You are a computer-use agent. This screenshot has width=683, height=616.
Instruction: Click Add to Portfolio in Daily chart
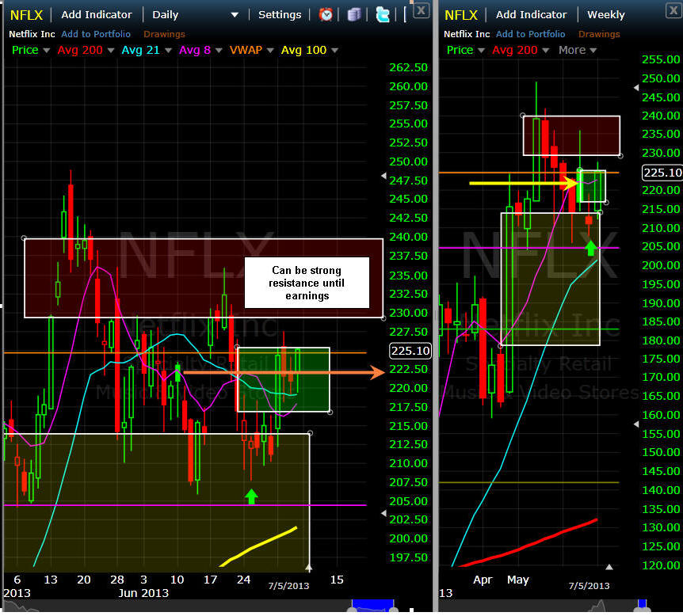coord(96,34)
